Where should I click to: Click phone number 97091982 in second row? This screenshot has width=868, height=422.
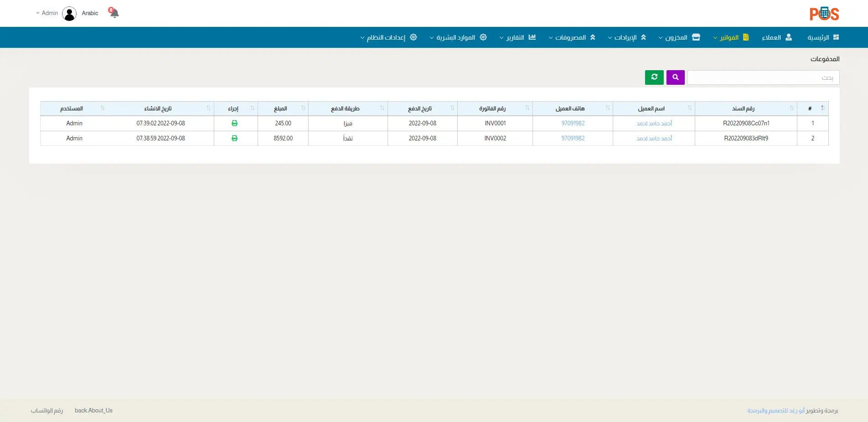coord(573,139)
